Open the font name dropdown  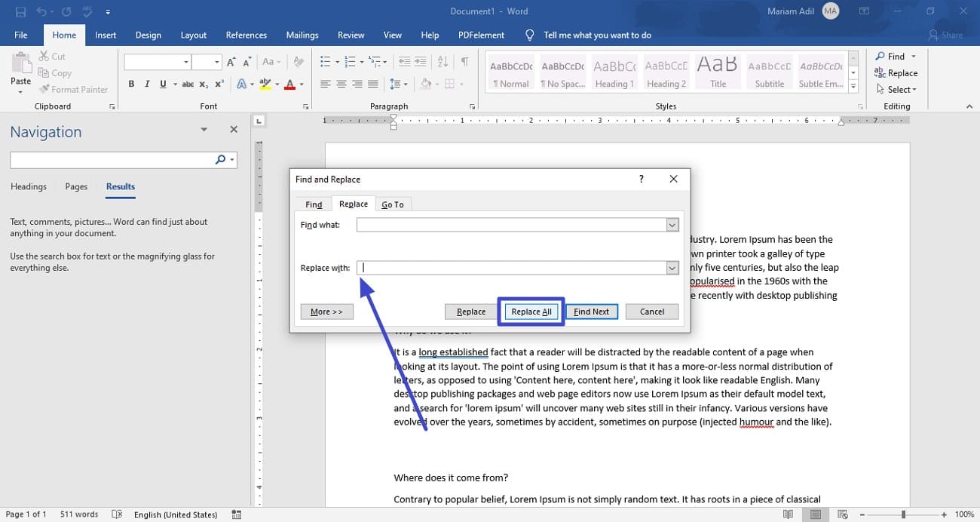(185, 62)
